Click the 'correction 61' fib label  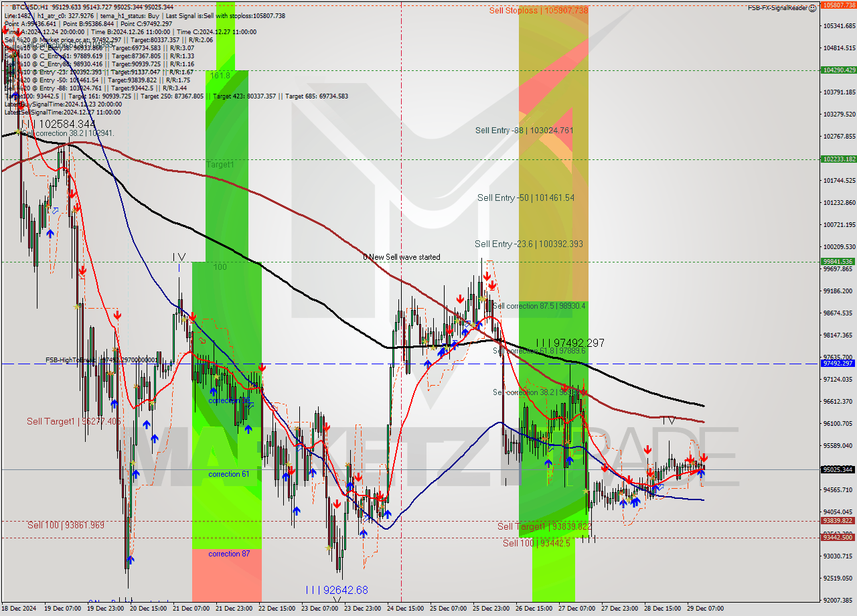[x=229, y=474]
